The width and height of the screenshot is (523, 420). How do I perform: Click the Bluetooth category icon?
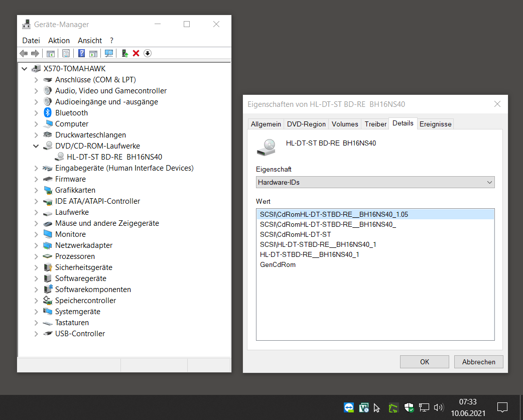pyautogui.click(x=48, y=113)
